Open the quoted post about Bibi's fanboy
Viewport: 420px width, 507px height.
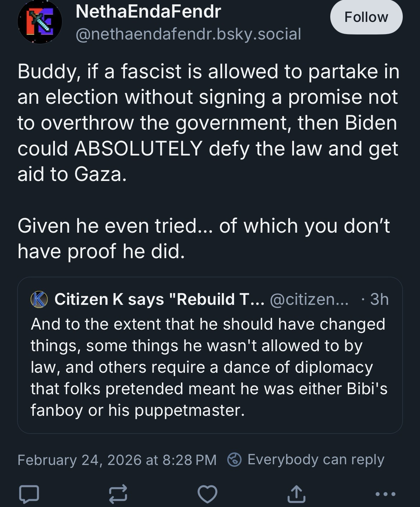[209, 367]
